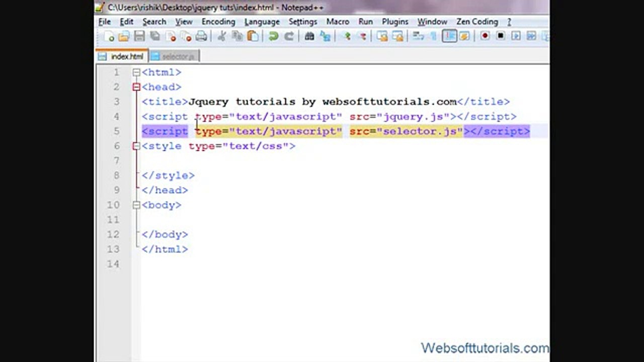Viewport: 644px width, 362px height.
Task: Toggle the Word Wrap toolbar icon
Action: click(418, 36)
